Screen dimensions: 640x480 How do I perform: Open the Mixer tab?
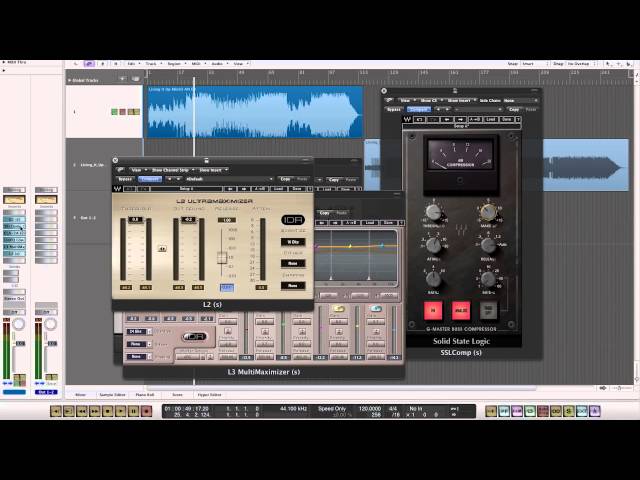point(80,395)
